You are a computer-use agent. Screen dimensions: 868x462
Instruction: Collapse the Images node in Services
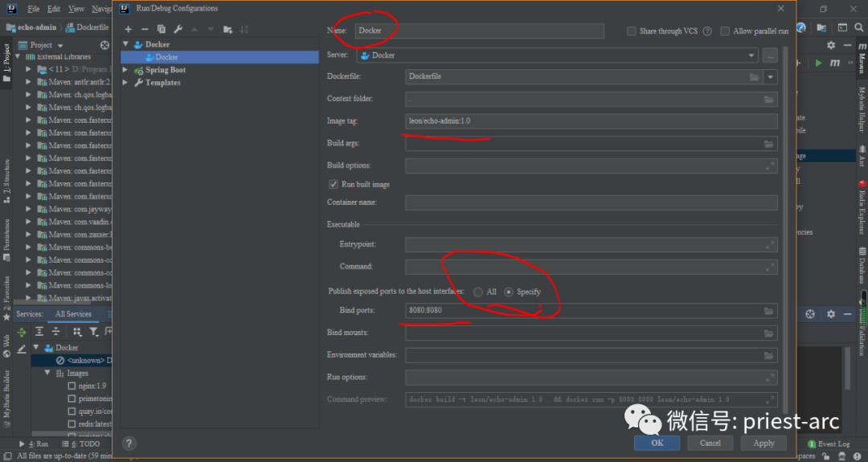pyautogui.click(x=47, y=373)
